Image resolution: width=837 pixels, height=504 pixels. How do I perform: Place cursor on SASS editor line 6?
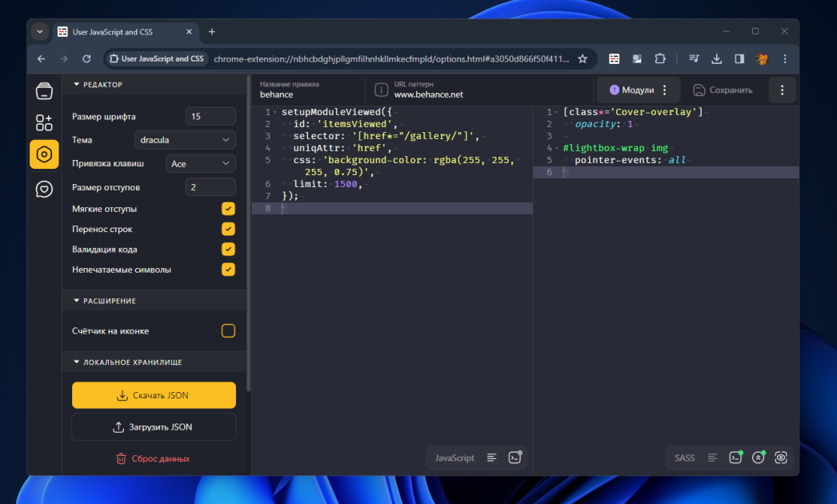(x=667, y=172)
